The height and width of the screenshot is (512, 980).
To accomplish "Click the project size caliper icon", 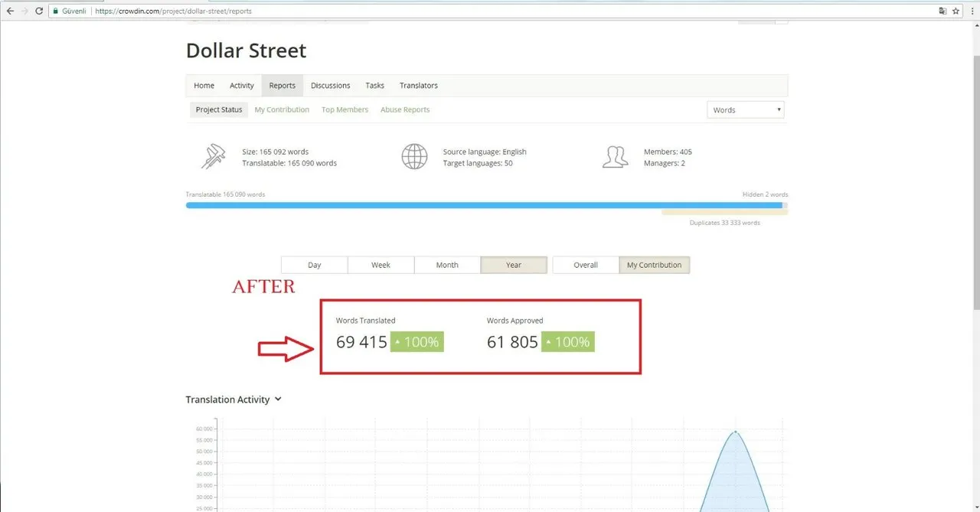I will pyautogui.click(x=213, y=156).
